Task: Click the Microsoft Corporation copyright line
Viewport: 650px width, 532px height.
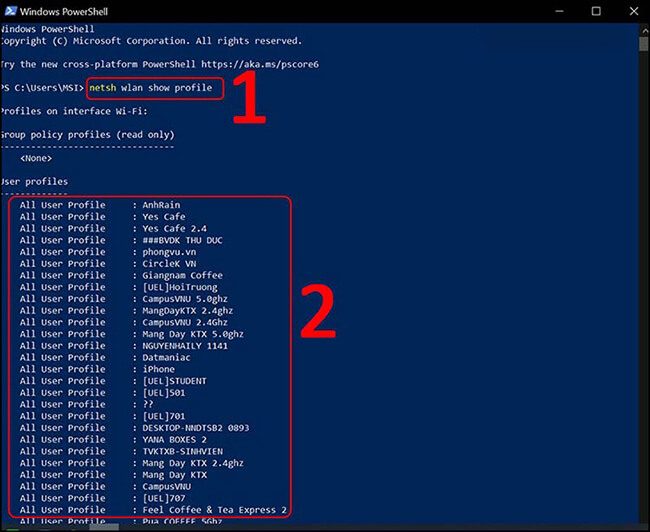Action: [x=151, y=41]
